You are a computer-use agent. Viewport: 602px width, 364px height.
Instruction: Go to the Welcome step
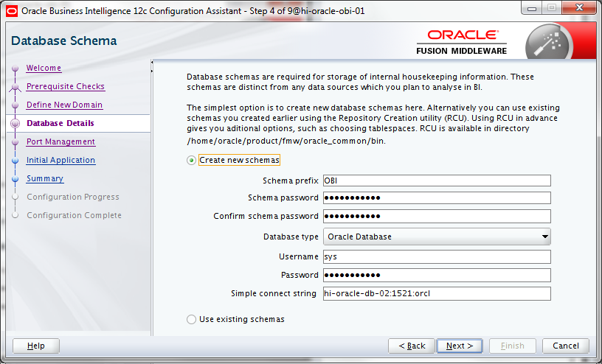44,68
